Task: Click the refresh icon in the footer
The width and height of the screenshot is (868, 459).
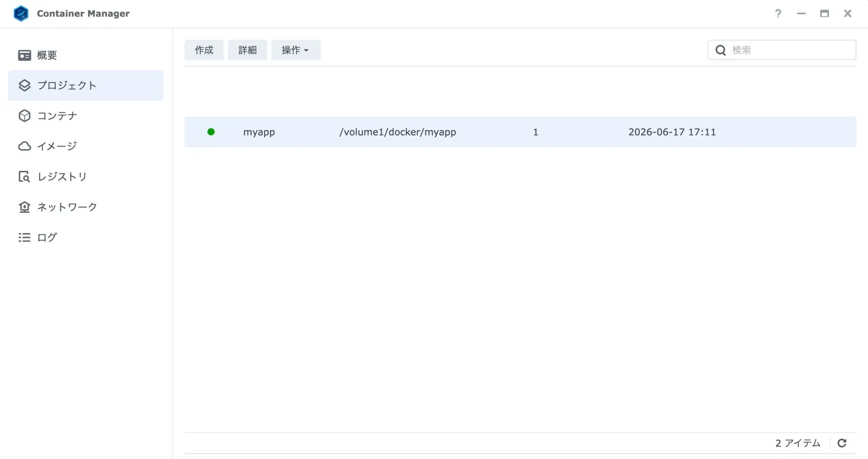Action: (842, 443)
